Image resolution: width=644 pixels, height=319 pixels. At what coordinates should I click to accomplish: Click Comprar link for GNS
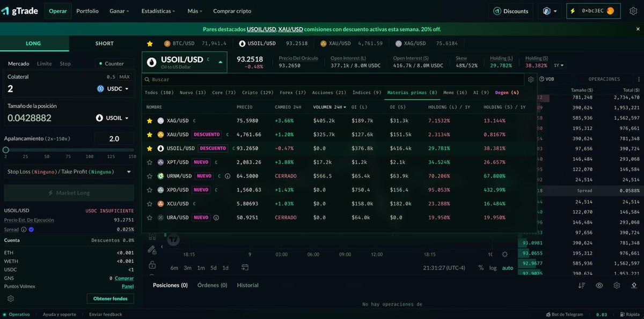124,278
